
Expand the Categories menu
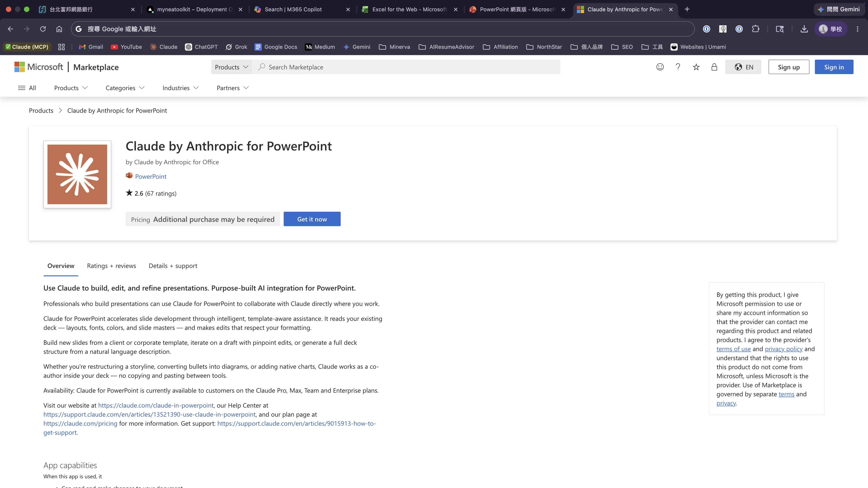click(x=125, y=88)
